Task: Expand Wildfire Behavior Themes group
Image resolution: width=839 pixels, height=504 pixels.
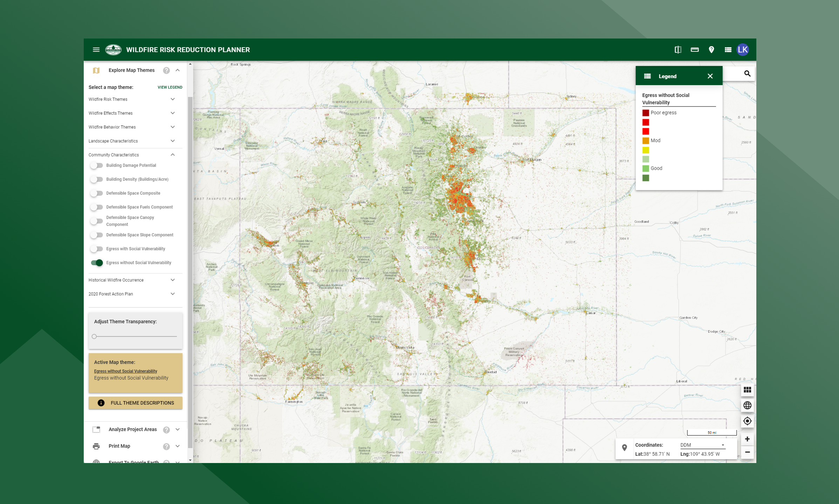Action: pyautogui.click(x=173, y=127)
